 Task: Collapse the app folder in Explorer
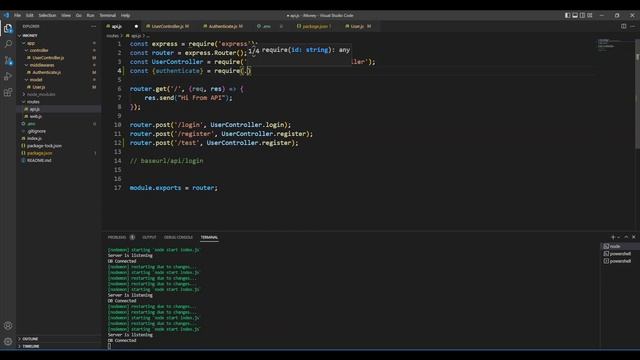tap(31, 43)
